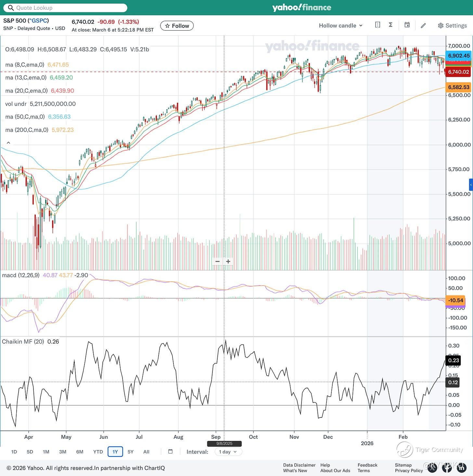Select the YTD range tab

(98, 452)
